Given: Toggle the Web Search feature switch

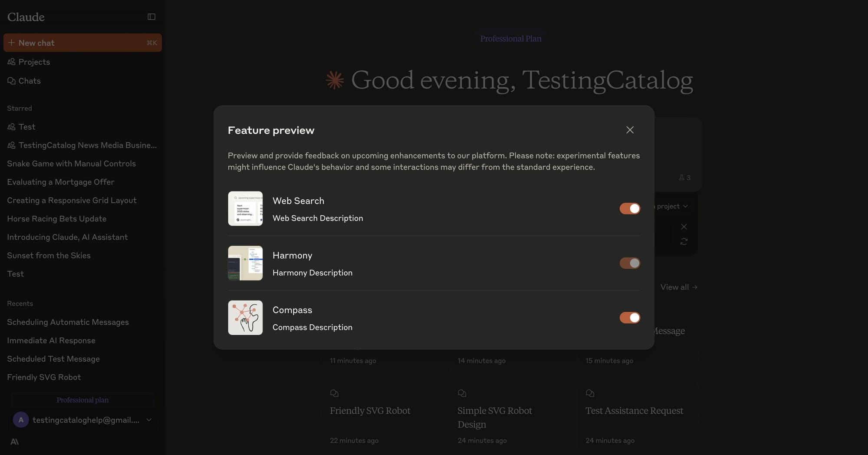Looking at the screenshot, I should click(x=630, y=209).
